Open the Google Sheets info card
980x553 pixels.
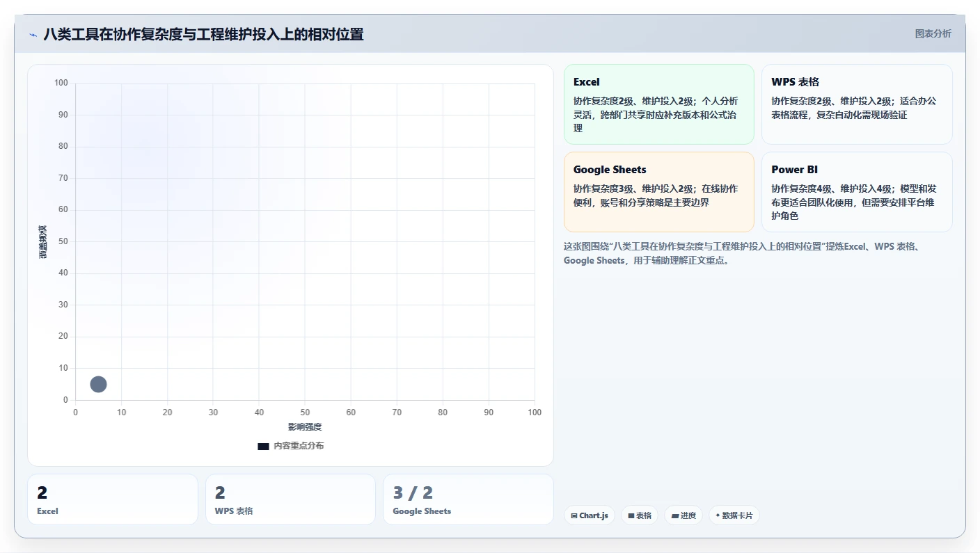click(659, 192)
